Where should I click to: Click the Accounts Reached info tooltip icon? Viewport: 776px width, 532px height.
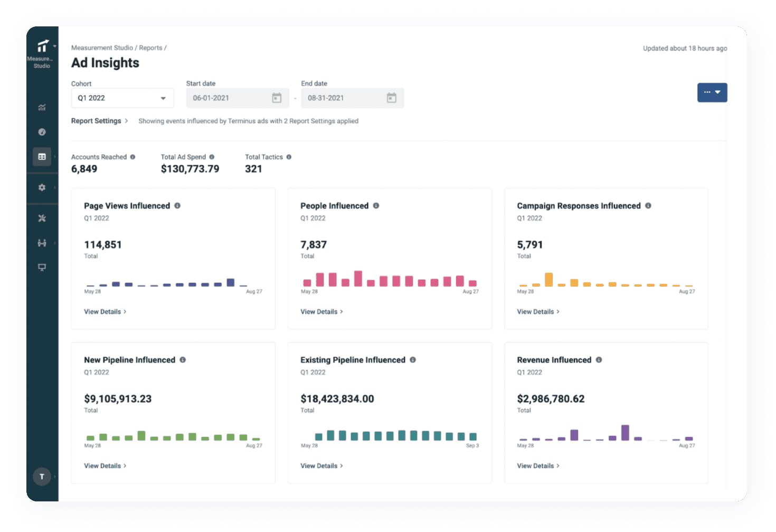133,157
